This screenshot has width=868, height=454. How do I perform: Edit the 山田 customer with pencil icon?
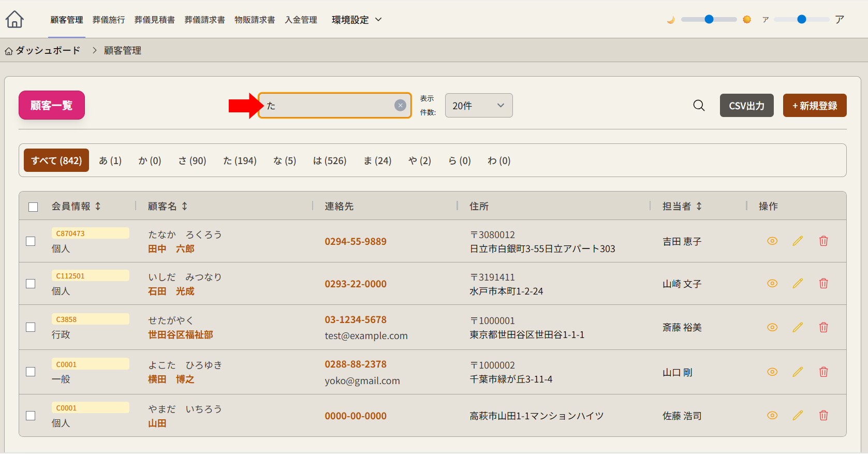[798, 416]
